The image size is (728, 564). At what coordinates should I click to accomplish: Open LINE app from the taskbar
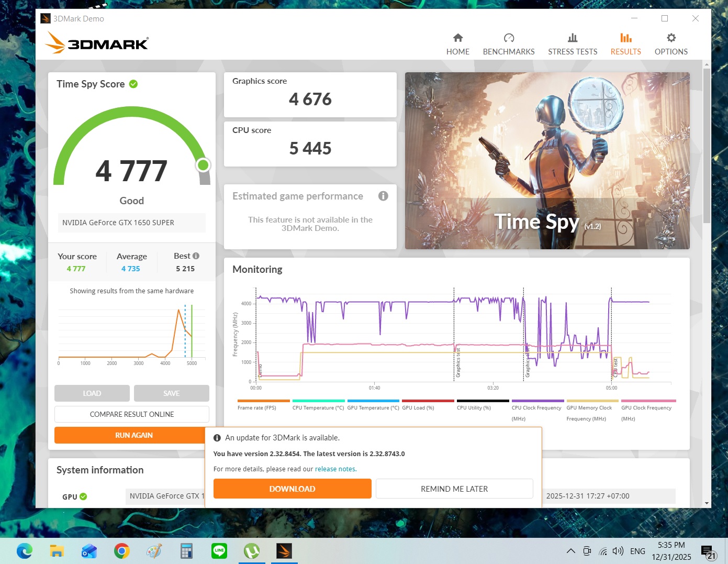pos(219,551)
